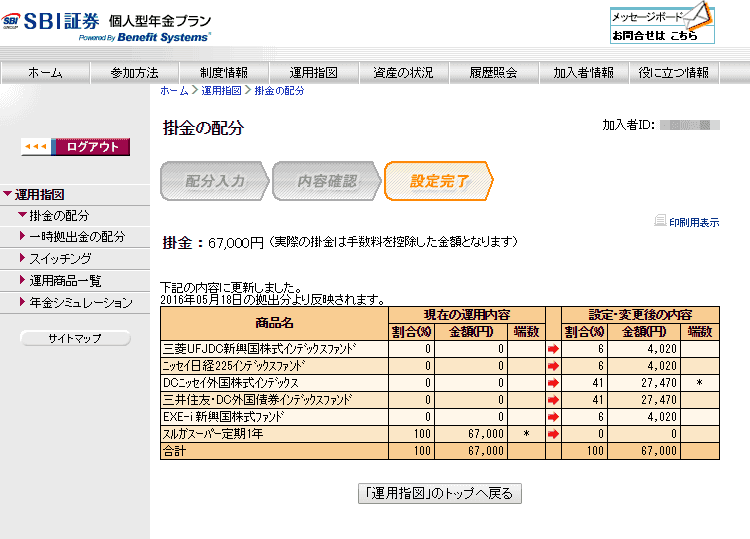This screenshot has height=539, width=750.
Task: Click the printer icon beside 印刷用表示
Action: [x=661, y=220]
